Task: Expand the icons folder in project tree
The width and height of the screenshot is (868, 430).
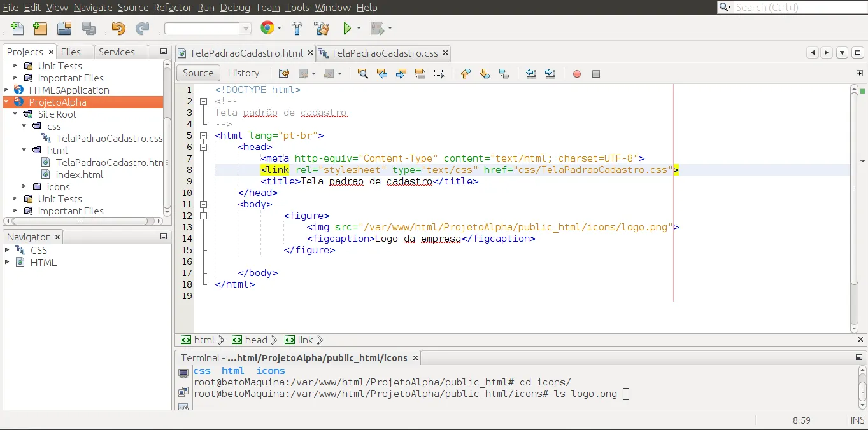Action: [24, 186]
